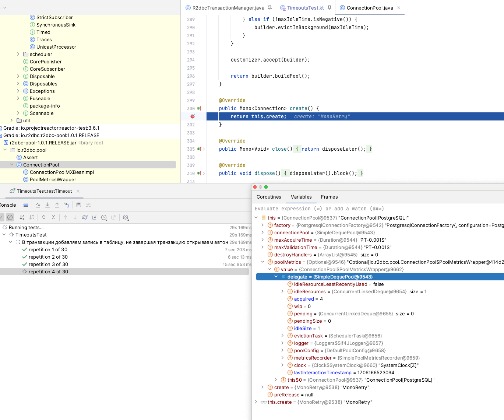Click override gutter icon at line 300
This screenshot has width=504, height=420.
pos(199,108)
